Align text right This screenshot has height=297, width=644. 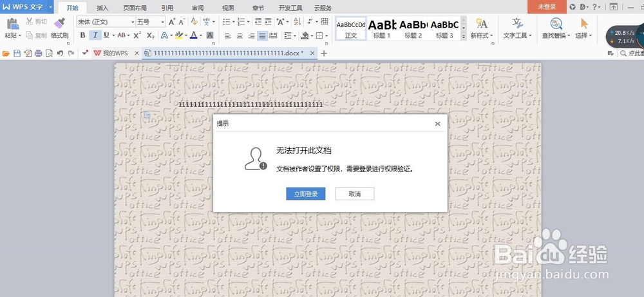(x=251, y=35)
